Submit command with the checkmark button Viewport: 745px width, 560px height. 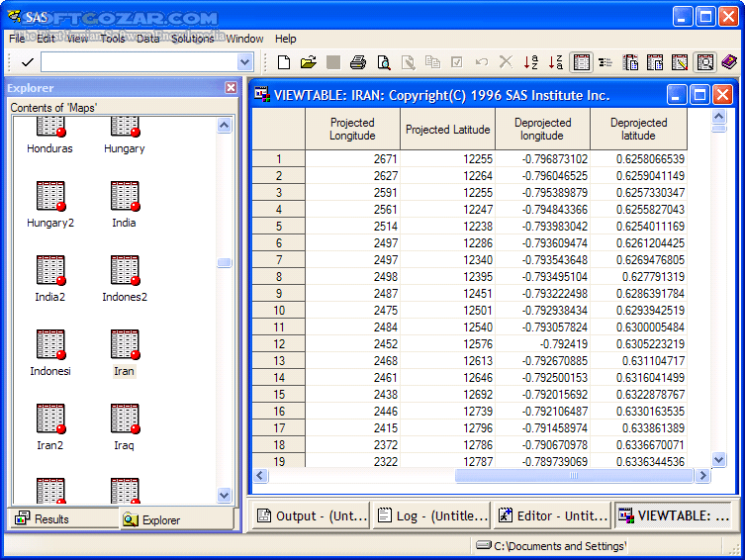(27, 62)
